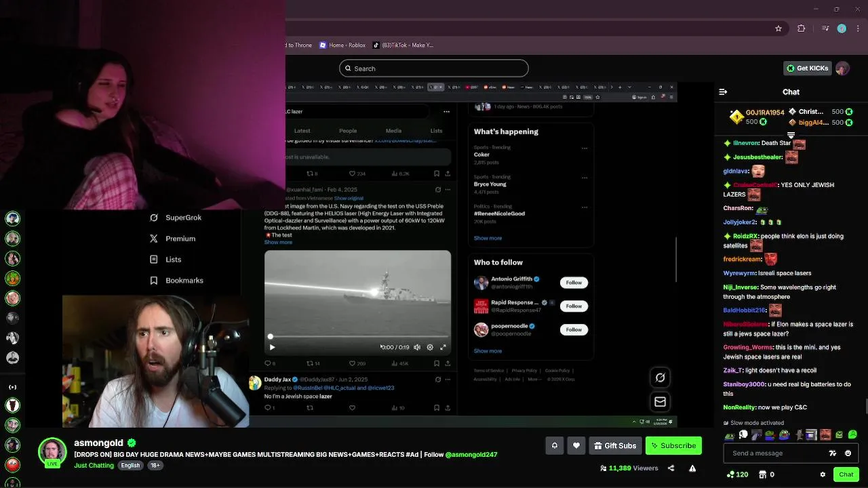Click the Grok floating icon on X page
This screenshot has width=868, height=488.
(660, 378)
